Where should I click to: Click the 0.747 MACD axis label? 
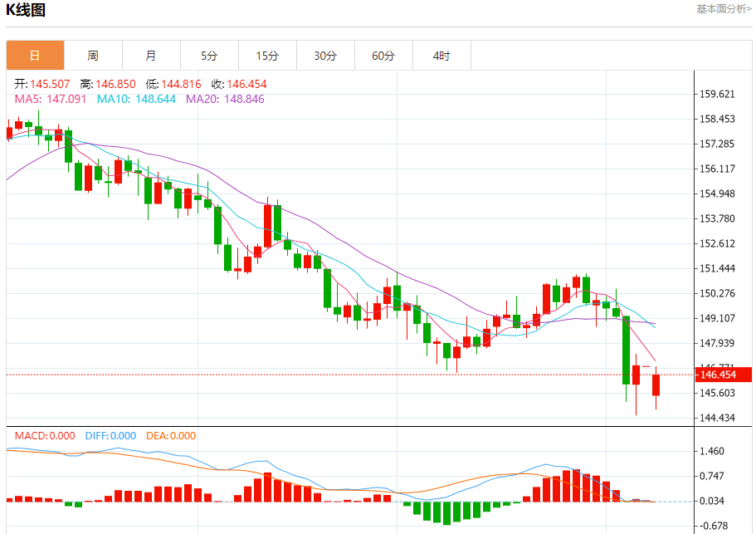point(712,476)
